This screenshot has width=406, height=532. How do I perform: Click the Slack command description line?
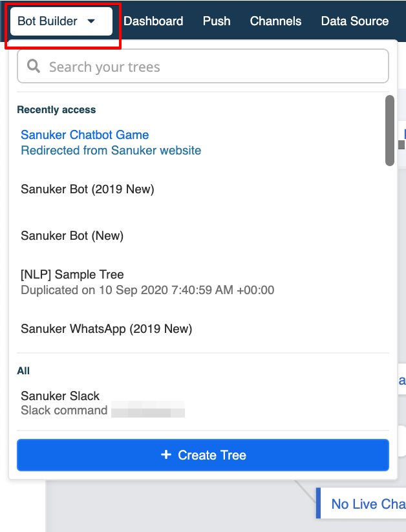[x=64, y=410]
